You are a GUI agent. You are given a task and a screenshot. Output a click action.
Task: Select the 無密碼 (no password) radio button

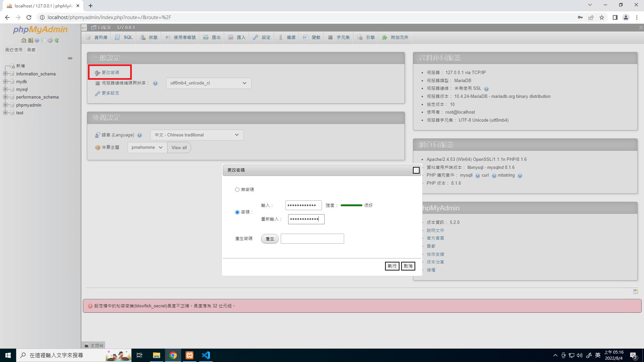point(237,190)
